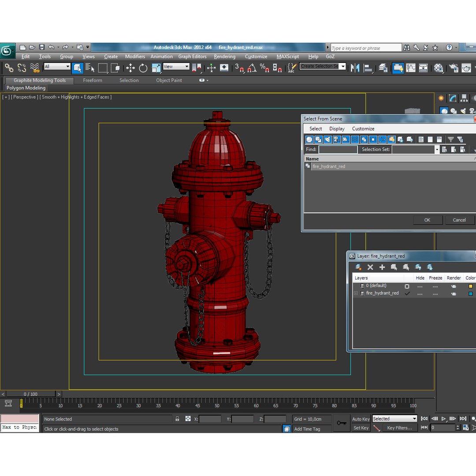The width and height of the screenshot is (476, 476).
Task: Open the MAXScript menu
Action: 287,56
